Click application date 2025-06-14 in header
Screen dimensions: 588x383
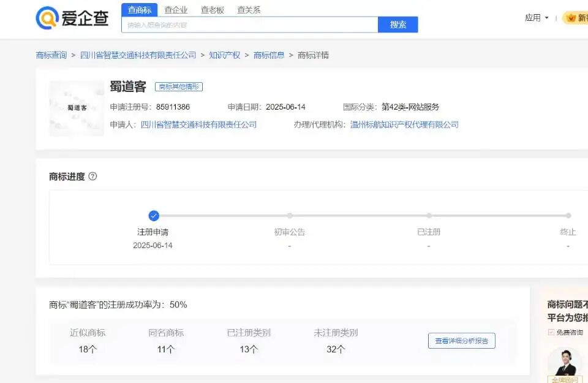286,107
